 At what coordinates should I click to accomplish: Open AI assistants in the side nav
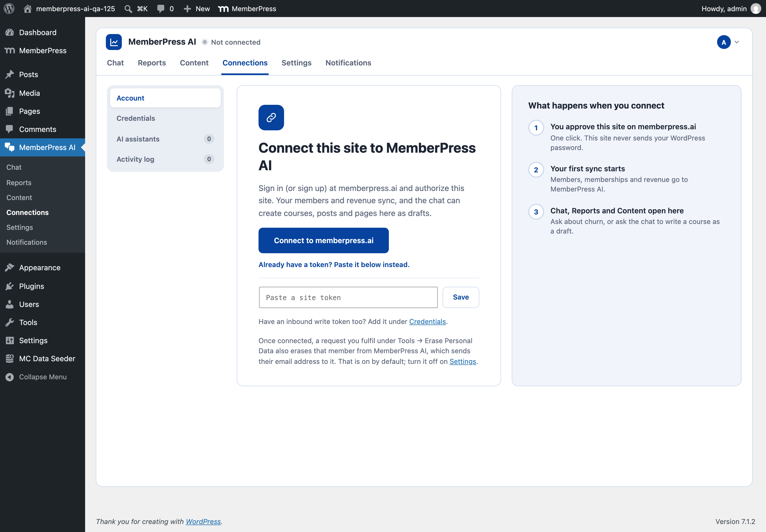click(x=165, y=139)
